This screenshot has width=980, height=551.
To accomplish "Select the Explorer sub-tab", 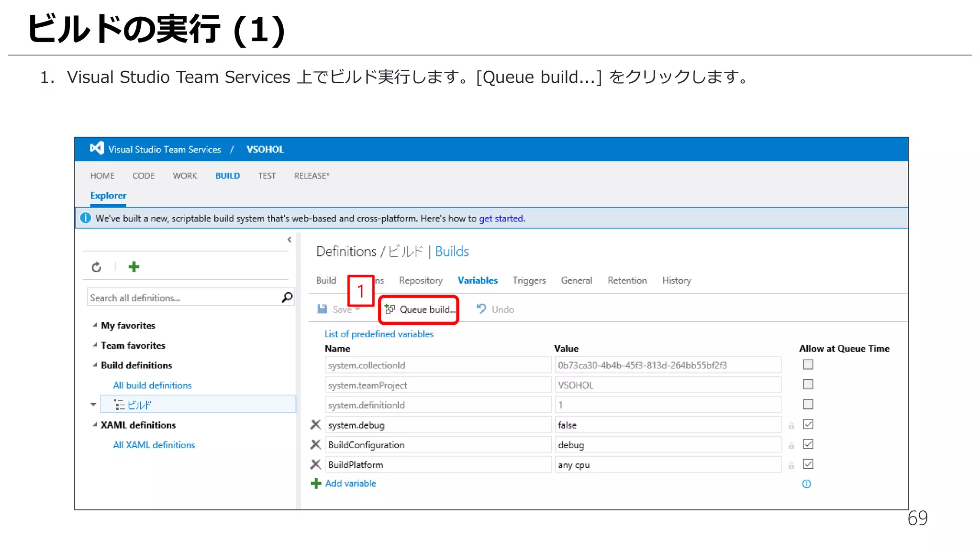I will [x=108, y=196].
